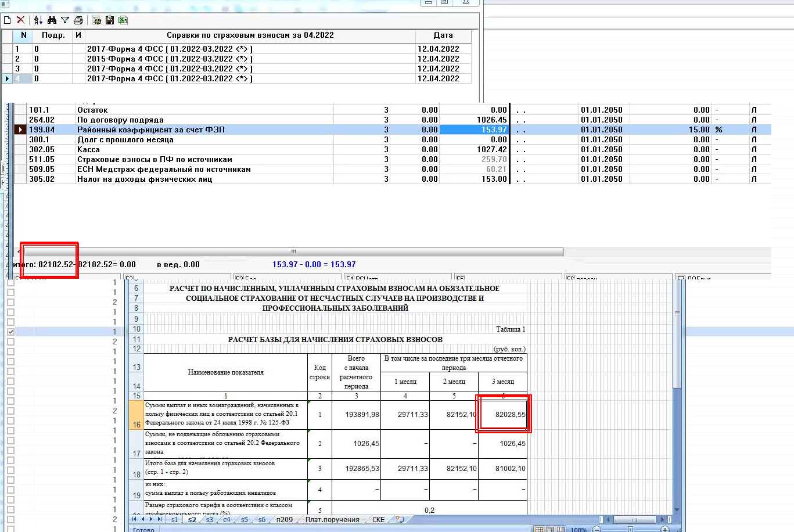Open the s5 sheet tab
Image resolution: width=794 pixels, height=532 pixels.
tap(244, 520)
